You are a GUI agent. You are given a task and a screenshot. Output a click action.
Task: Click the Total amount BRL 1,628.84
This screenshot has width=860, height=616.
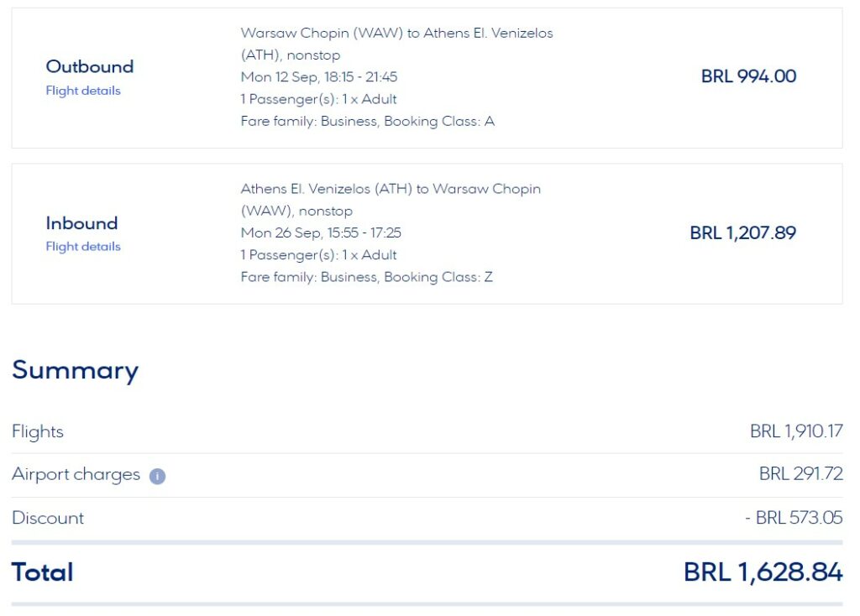point(763,572)
